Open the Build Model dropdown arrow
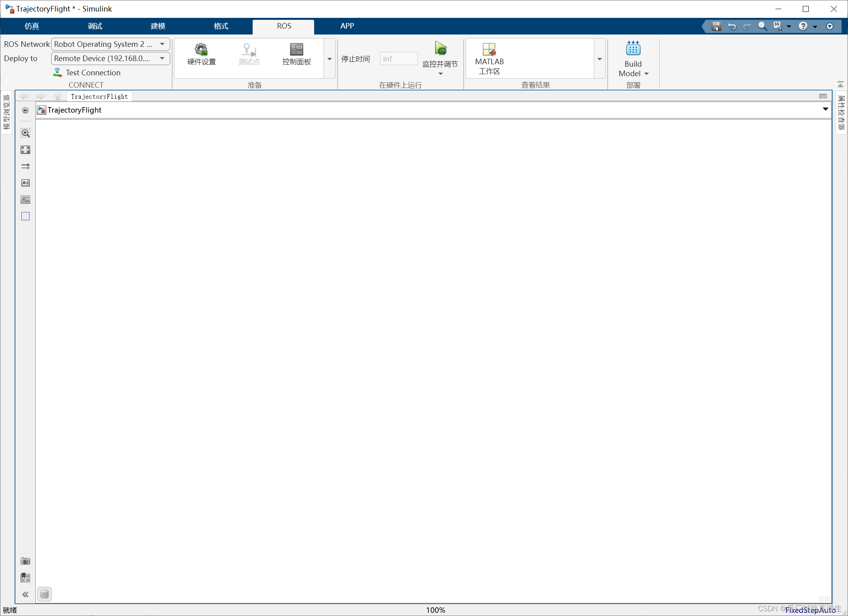 point(647,74)
